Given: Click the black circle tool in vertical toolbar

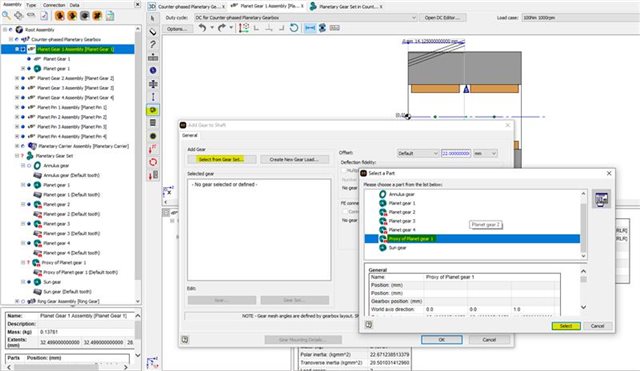Looking at the screenshot, I should [153, 136].
